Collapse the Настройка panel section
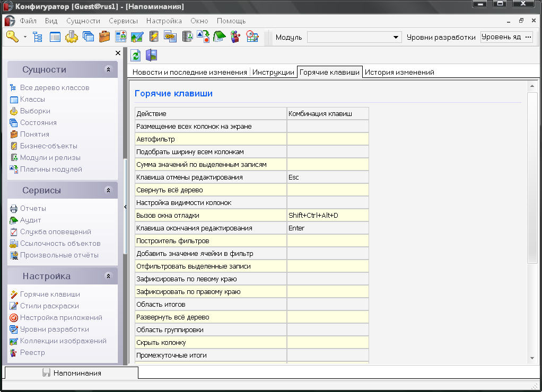Viewport: 542px width, 392px height. point(108,276)
